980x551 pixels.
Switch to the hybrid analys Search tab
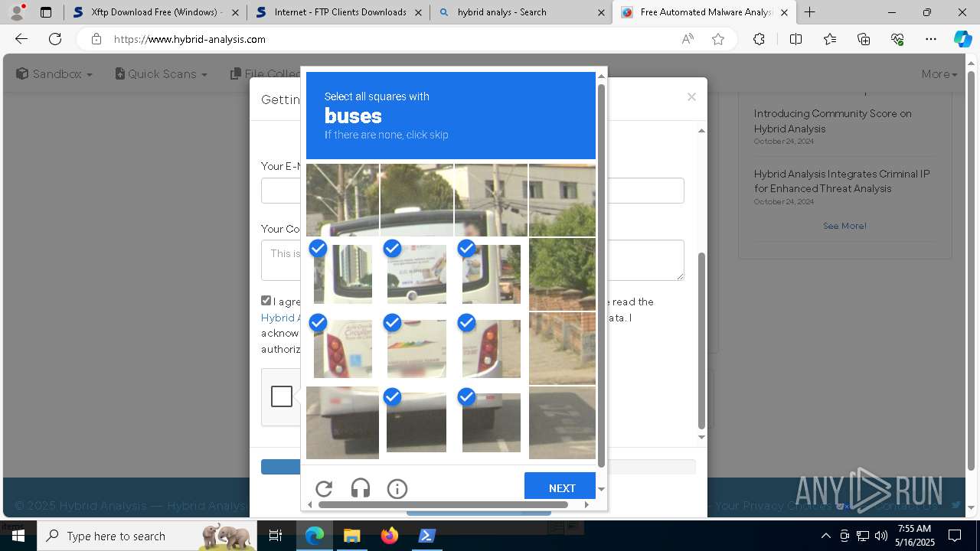[x=522, y=12]
